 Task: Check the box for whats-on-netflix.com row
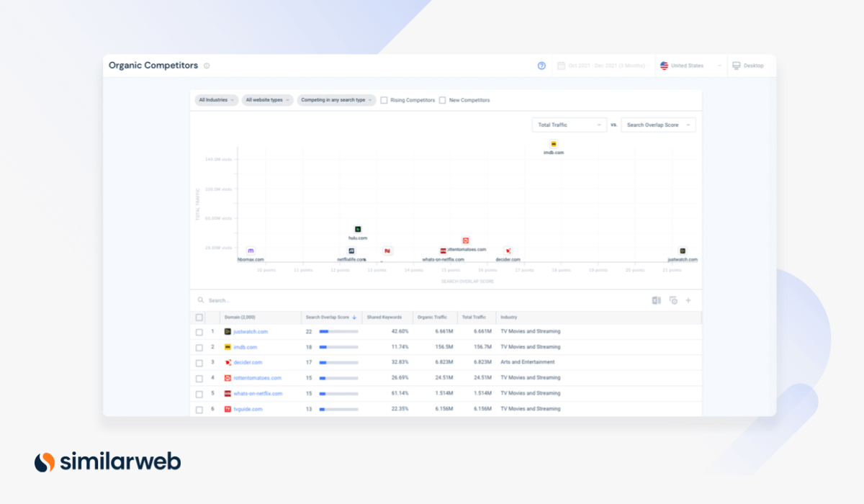tap(199, 394)
